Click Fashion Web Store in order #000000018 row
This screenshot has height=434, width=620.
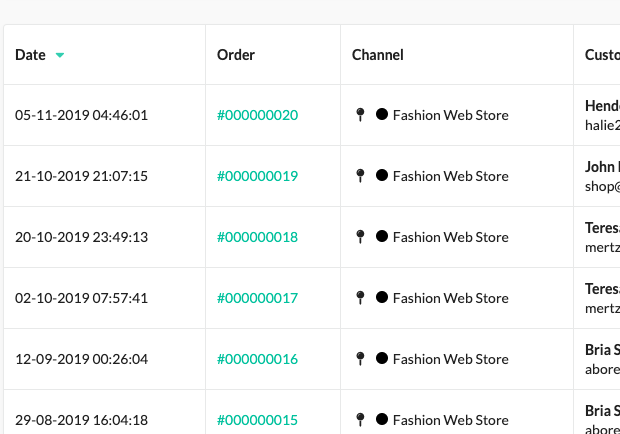click(x=451, y=237)
